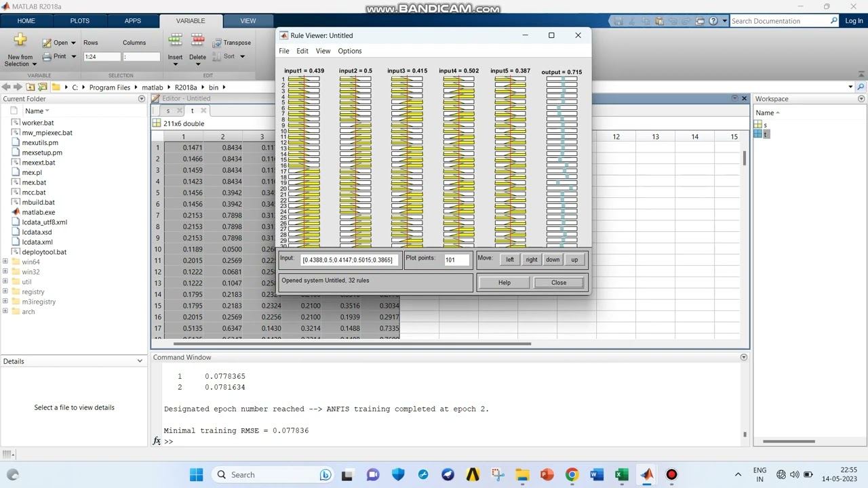Click the New from Selection plus icon
The image size is (868, 488).
pyautogui.click(x=20, y=41)
